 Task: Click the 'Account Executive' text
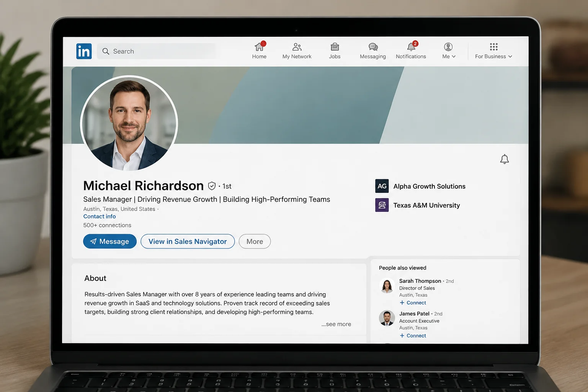click(419, 321)
